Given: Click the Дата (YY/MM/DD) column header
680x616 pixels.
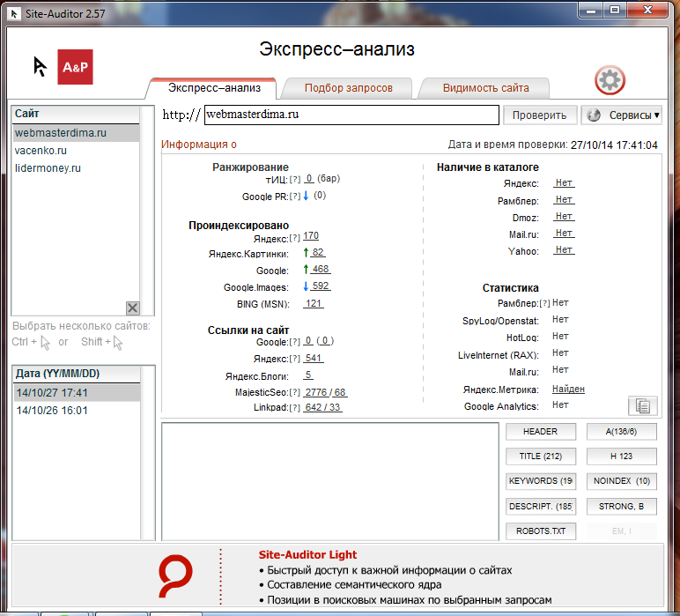Looking at the screenshot, I should (x=77, y=374).
